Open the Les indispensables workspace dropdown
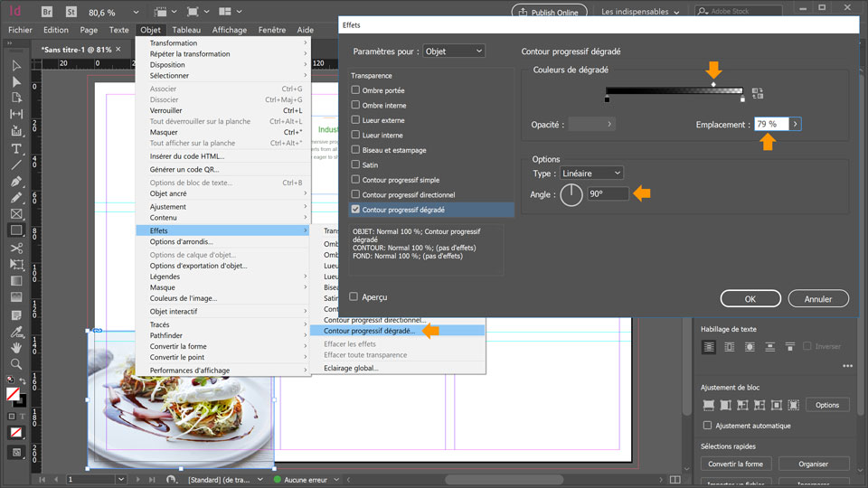 tap(640, 12)
